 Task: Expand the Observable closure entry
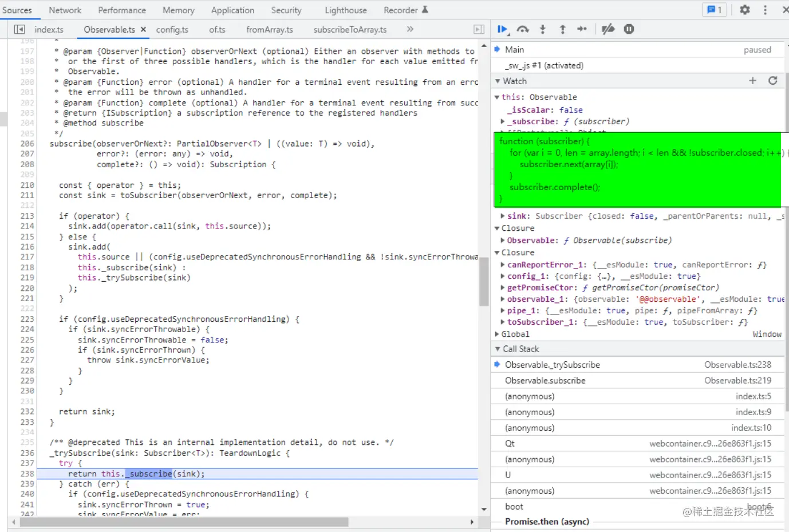tap(503, 241)
